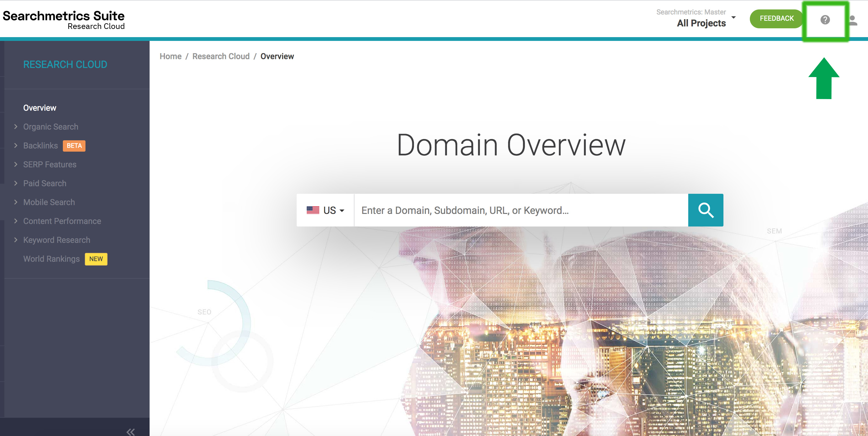
Task: Go to Research Cloud breadcrumb link
Action: [221, 56]
